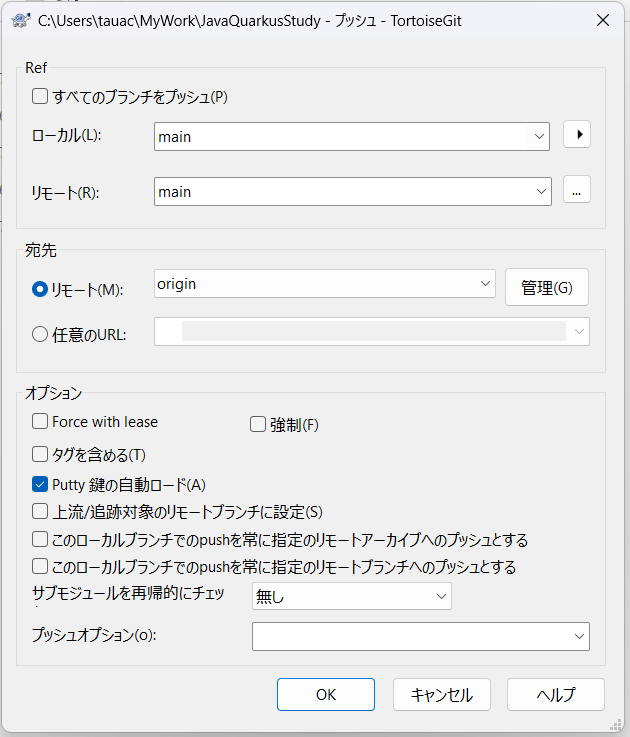
Task: Click the ellipsis button beside remote branch
Action: [x=577, y=189]
